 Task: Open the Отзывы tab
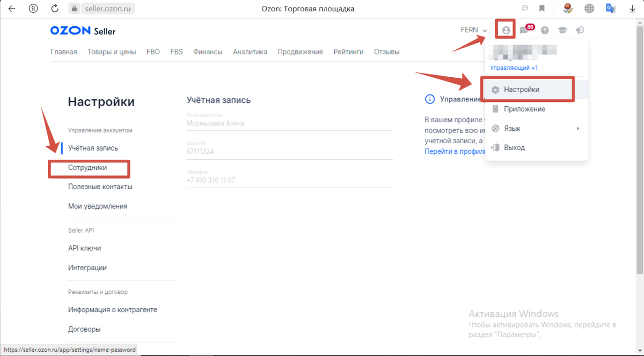(386, 52)
